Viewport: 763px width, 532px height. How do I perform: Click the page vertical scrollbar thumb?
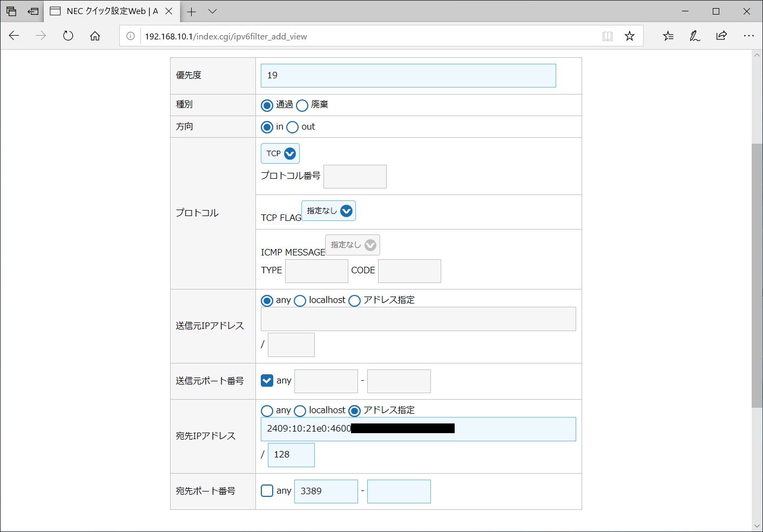coord(757,275)
